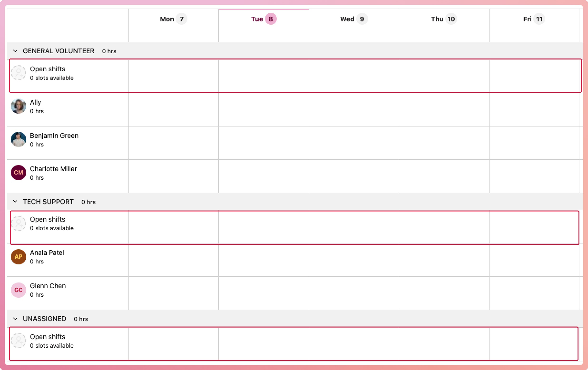This screenshot has width=588, height=370.
Task: Collapse the General Volunteer group chevron
Action: tap(15, 51)
